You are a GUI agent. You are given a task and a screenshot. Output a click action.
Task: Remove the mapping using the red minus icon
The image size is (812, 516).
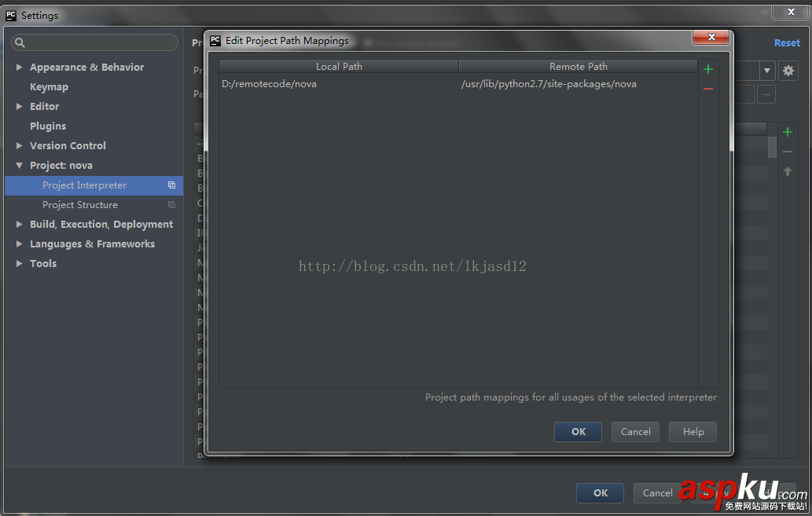(707, 89)
